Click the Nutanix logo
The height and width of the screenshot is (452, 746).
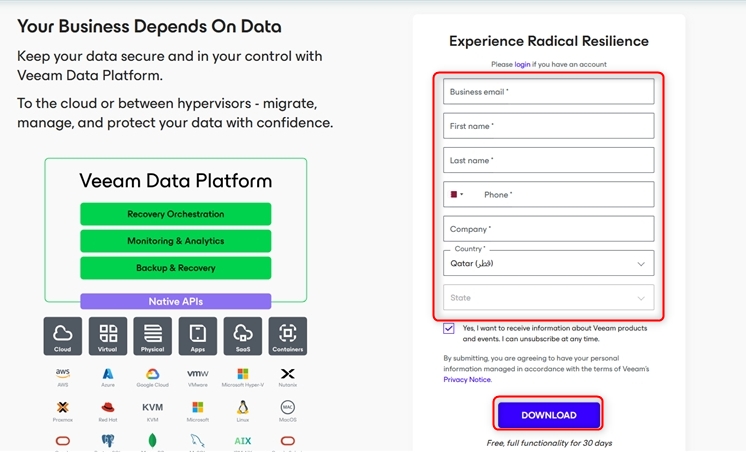pos(287,376)
